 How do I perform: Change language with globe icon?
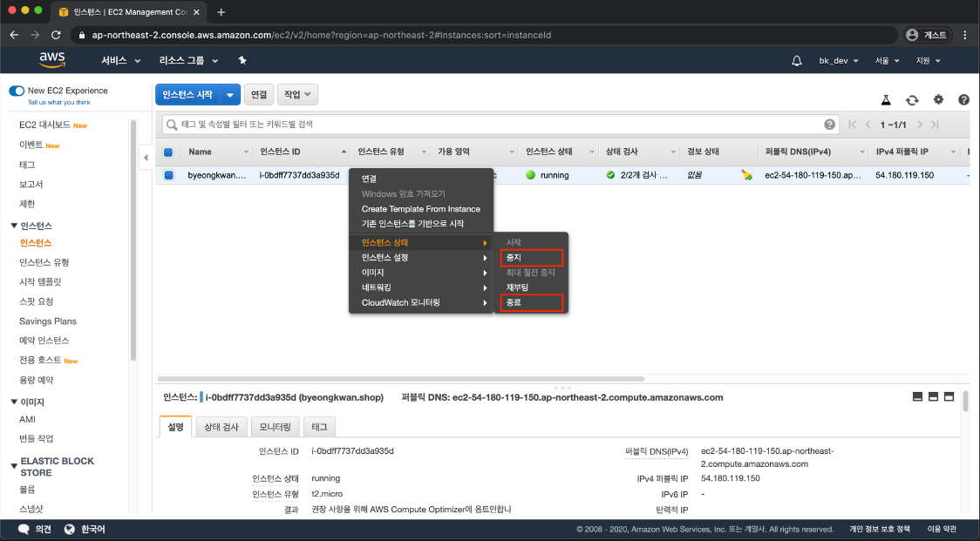[70, 529]
